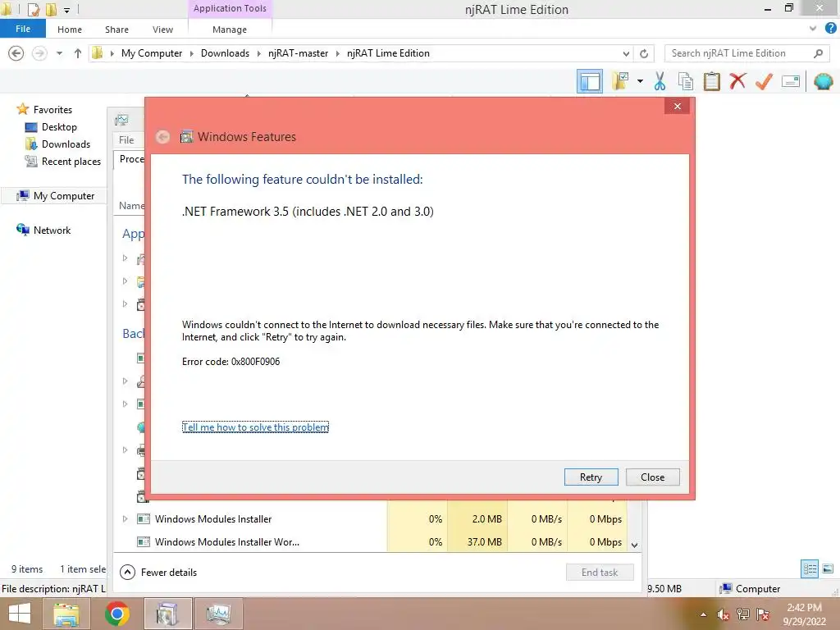
Task: Click the orange checkmark Properties icon
Action: tap(764, 82)
